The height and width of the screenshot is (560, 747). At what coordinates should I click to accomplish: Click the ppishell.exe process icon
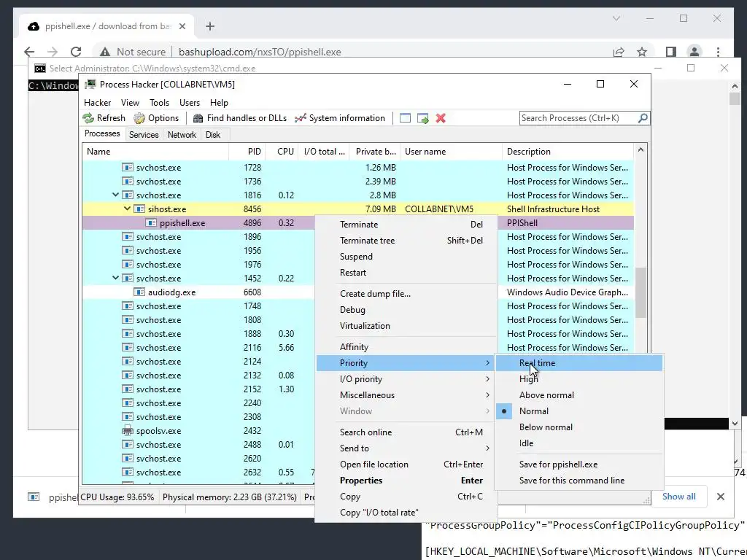[x=151, y=223]
